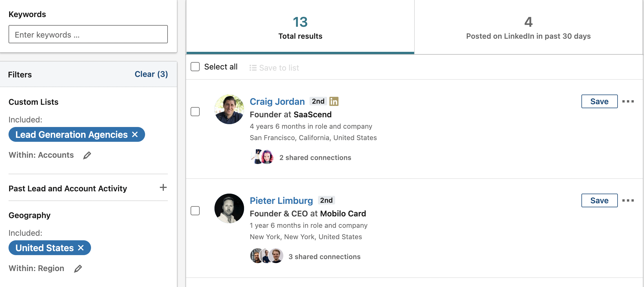This screenshot has height=287, width=644.
Task: Click the Save to list icon
Action: pyautogui.click(x=253, y=68)
